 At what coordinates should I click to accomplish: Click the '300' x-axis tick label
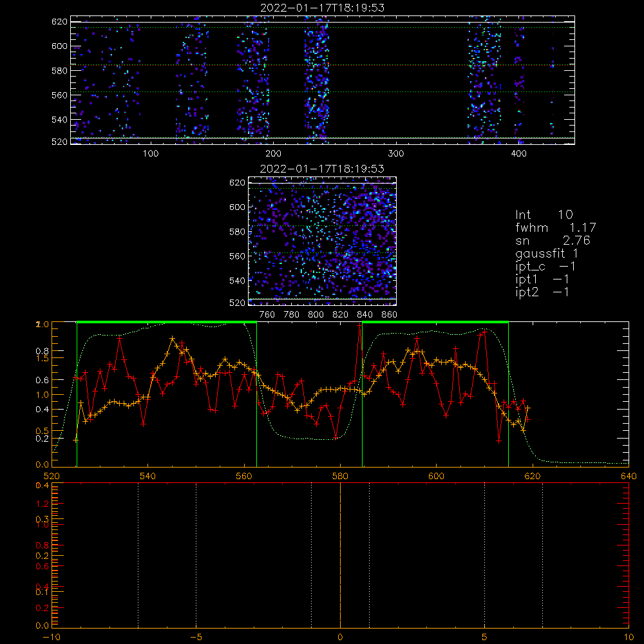(x=396, y=154)
